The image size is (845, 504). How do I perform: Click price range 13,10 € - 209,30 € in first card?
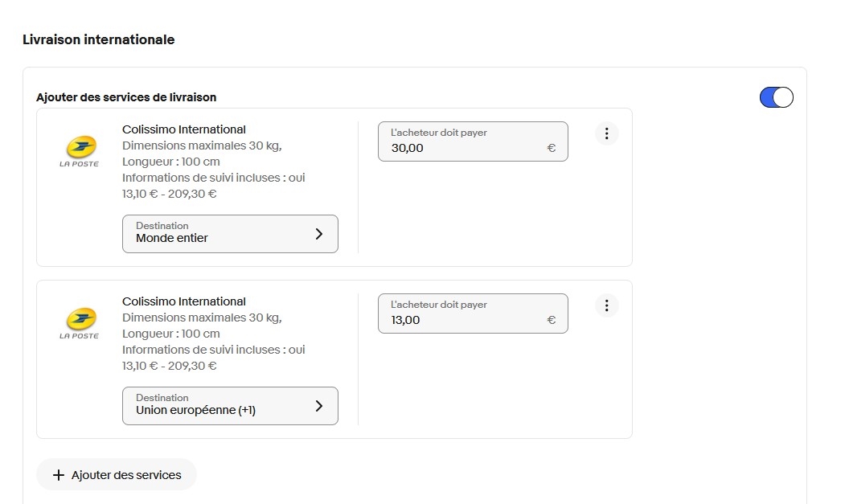169,194
